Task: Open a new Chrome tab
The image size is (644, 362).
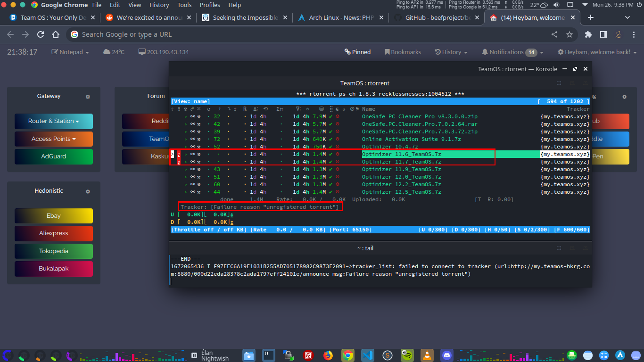Action: tap(590, 17)
